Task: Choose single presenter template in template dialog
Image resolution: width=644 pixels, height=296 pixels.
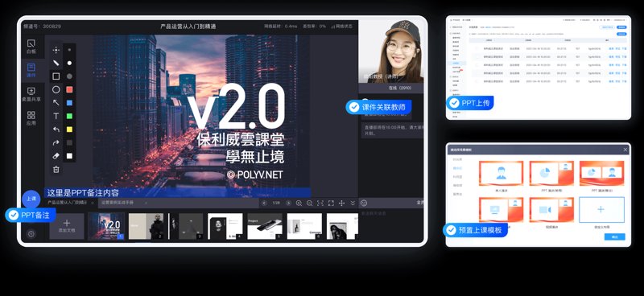Action: click(501, 173)
